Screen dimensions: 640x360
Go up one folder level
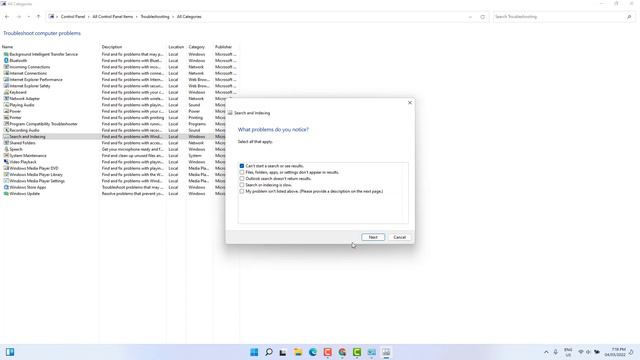pyautogui.click(x=38, y=17)
